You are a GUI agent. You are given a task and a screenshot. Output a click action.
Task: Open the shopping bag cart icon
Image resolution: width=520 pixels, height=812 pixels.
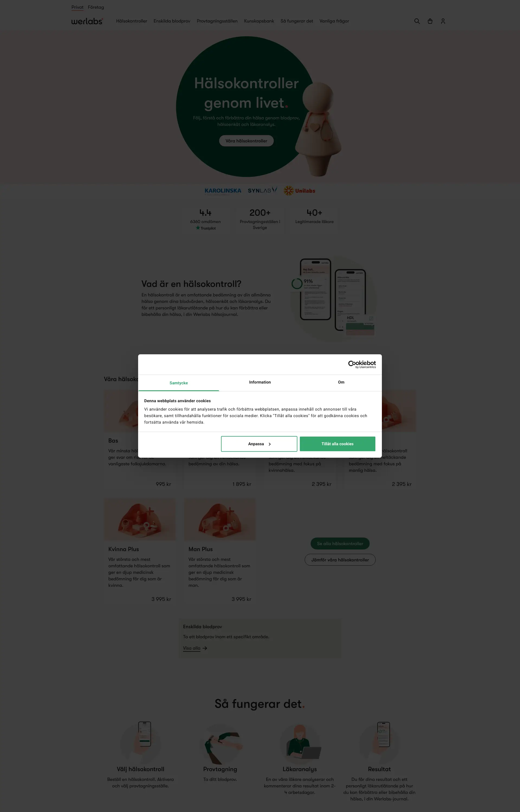coord(430,21)
